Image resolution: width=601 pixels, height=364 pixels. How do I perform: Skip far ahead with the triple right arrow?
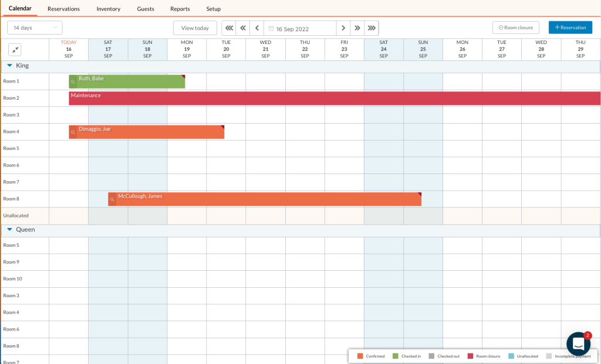[372, 28]
